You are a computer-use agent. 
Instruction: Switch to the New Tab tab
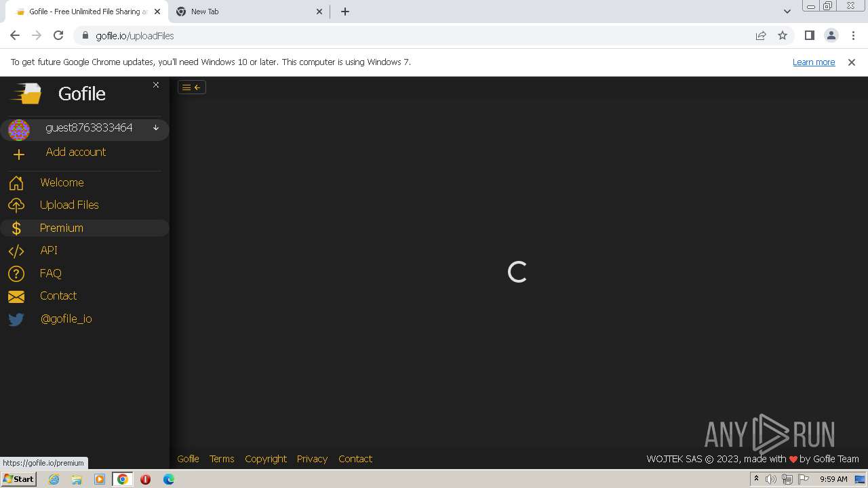[x=248, y=12]
